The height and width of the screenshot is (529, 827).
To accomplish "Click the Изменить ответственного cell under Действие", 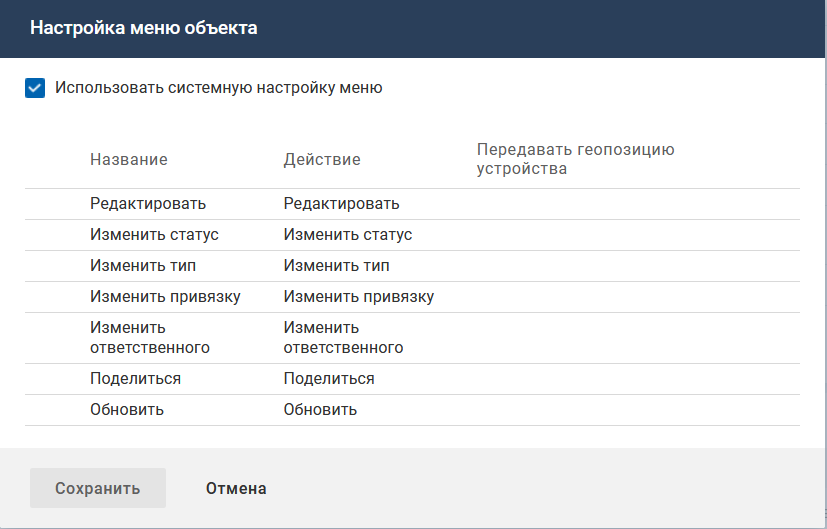I will [343, 338].
